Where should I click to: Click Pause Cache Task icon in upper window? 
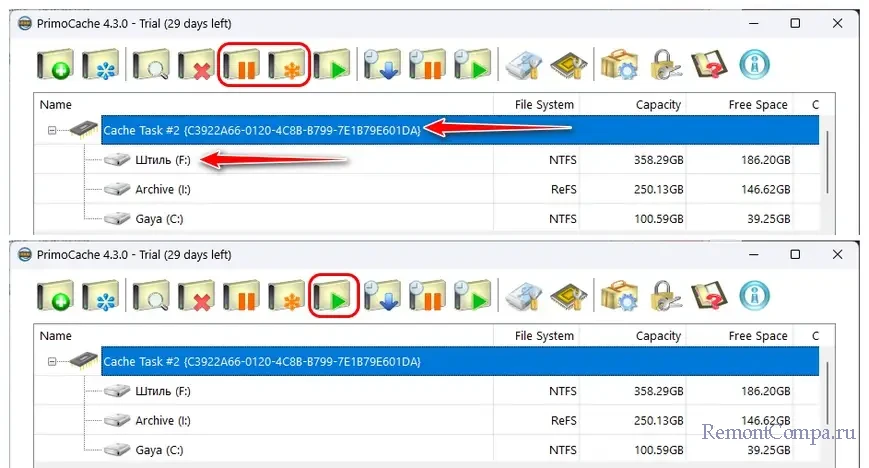(x=240, y=66)
